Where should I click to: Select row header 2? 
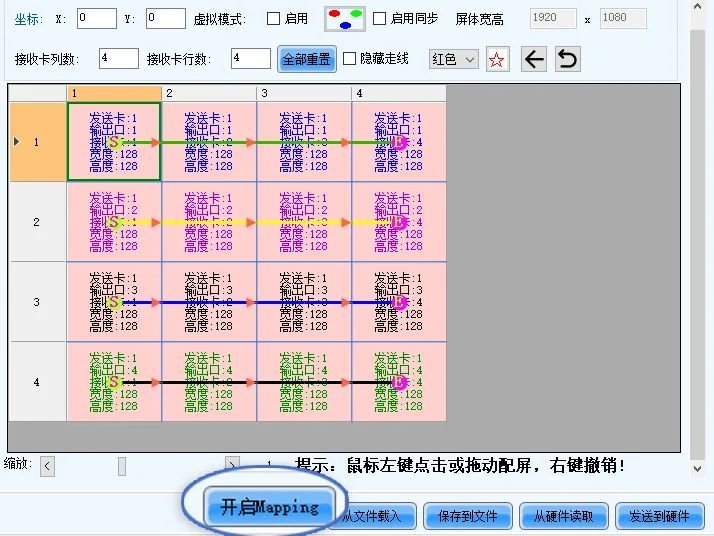coord(38,222)
